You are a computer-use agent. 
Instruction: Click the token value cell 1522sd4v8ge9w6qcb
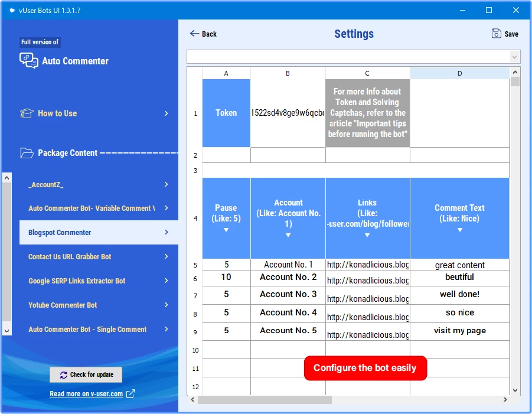coord(288,113)
